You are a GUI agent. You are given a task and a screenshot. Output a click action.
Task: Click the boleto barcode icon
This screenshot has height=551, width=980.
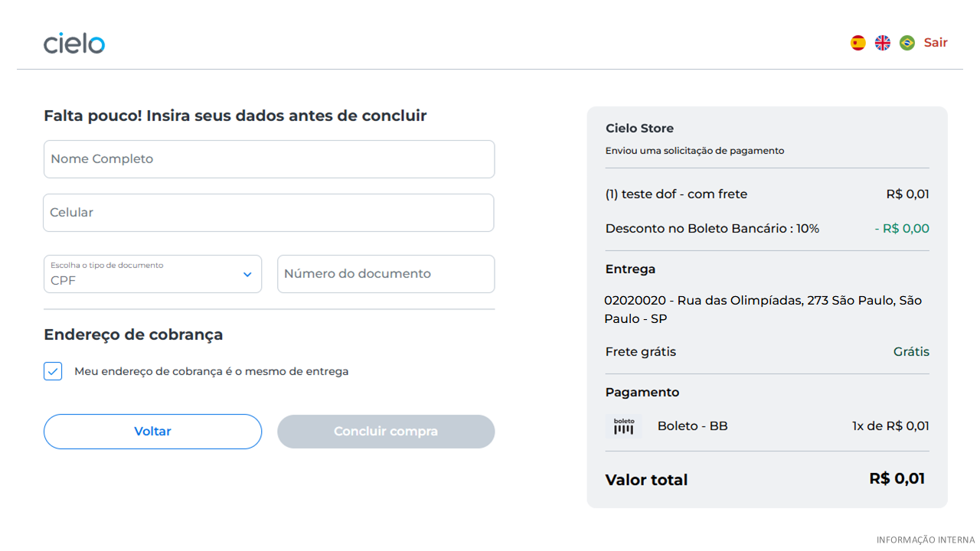pyautogui.click(x=623, y=426)
